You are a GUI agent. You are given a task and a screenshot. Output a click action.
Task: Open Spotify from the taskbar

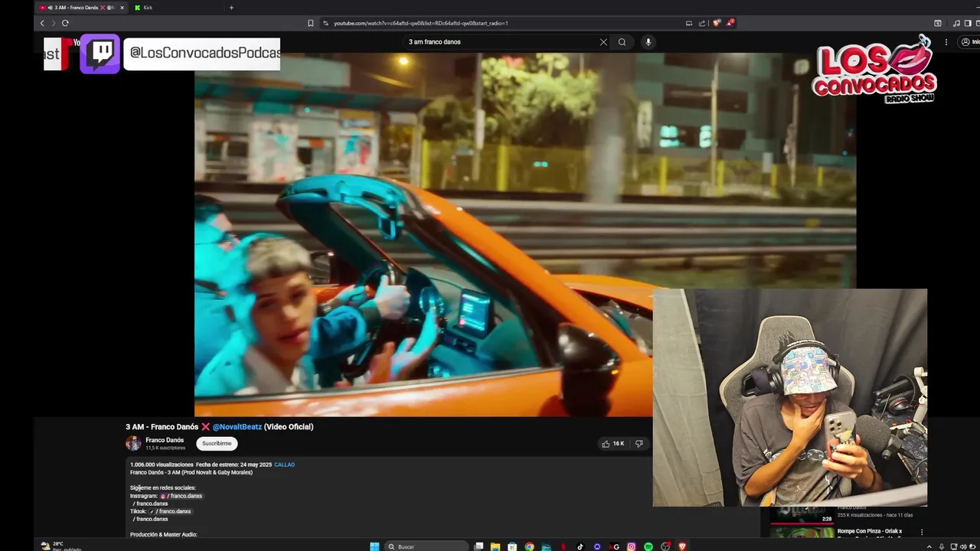coord(648,546)
